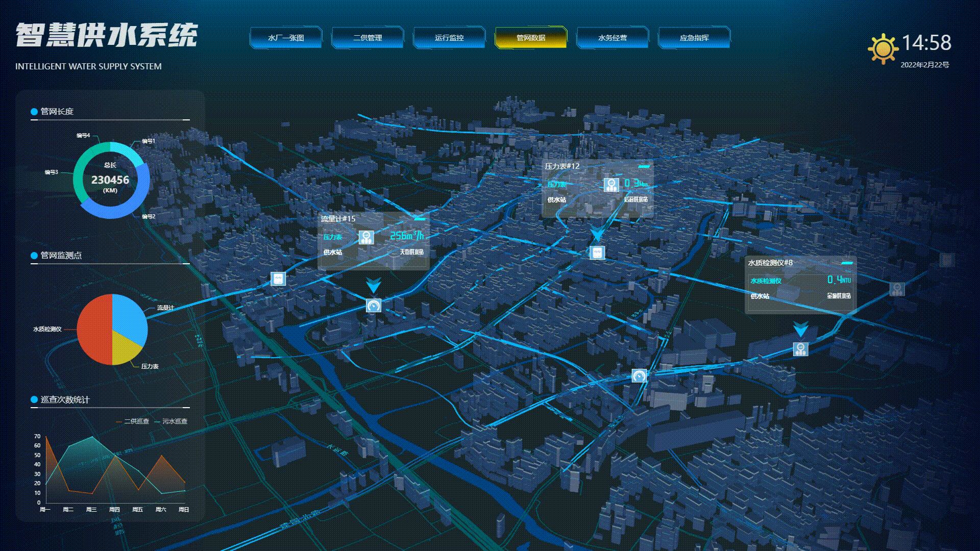Click the map marker below the 压力表#12 popup

click(x=597, y=253)
